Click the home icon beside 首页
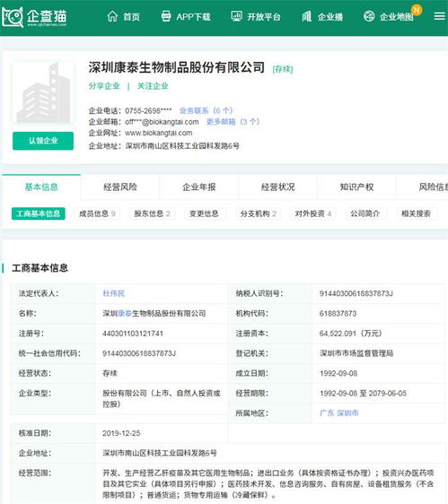This screenshot has width=448, height=504. pyautogui.click(x=112, y=16)
